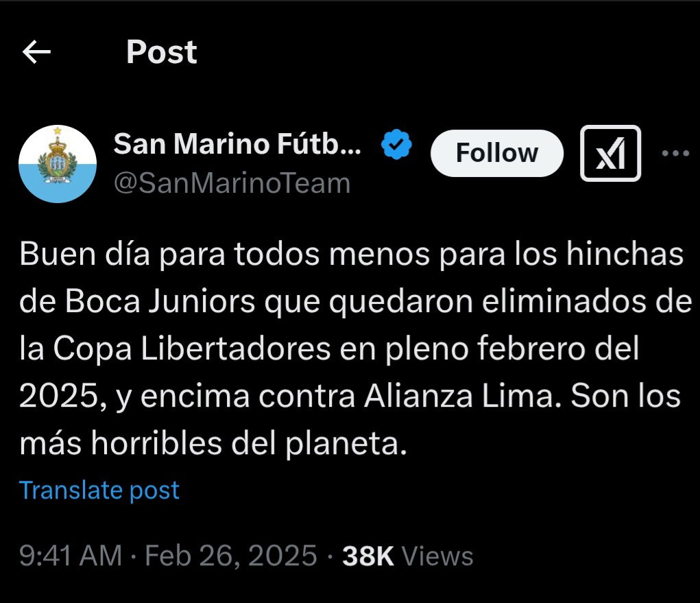Click the words Boca Juniors in post

(160, 302)
